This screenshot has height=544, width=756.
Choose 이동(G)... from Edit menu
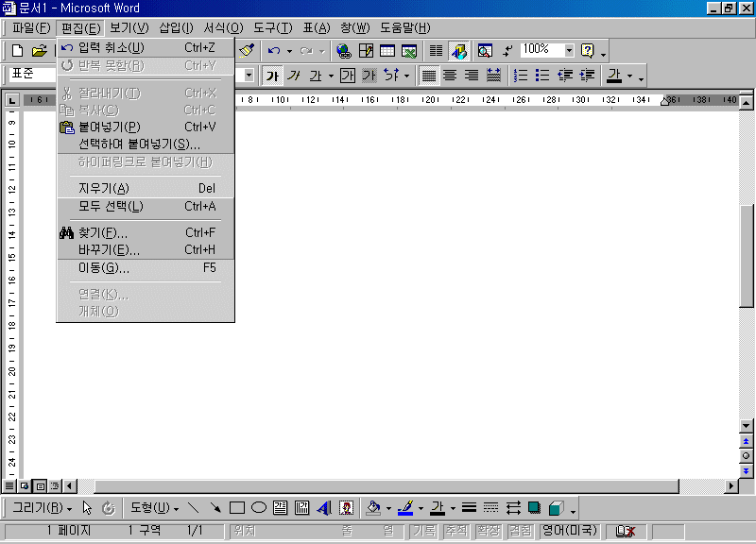click(146, 268)
